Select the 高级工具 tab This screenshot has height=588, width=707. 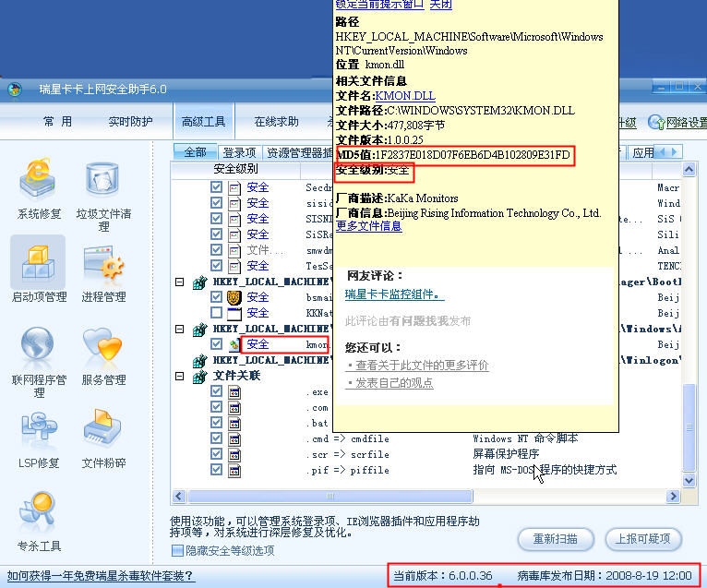tap(203, 122)
